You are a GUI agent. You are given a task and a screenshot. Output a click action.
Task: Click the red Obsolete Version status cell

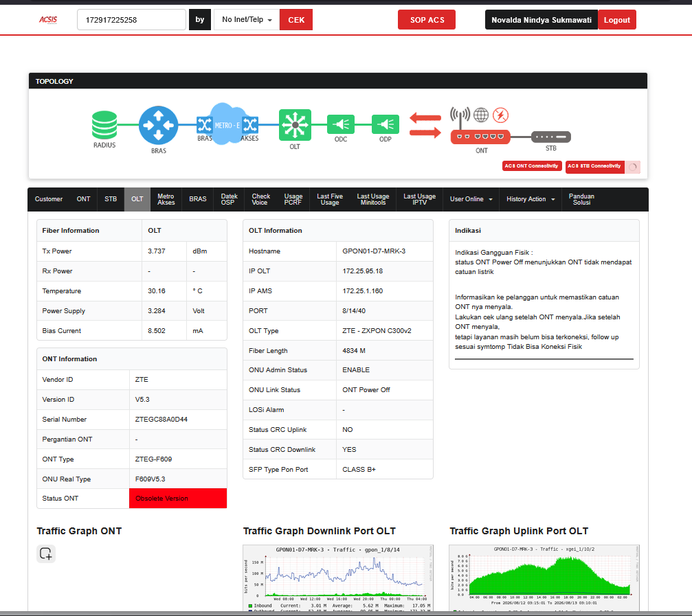click(178, 499)
